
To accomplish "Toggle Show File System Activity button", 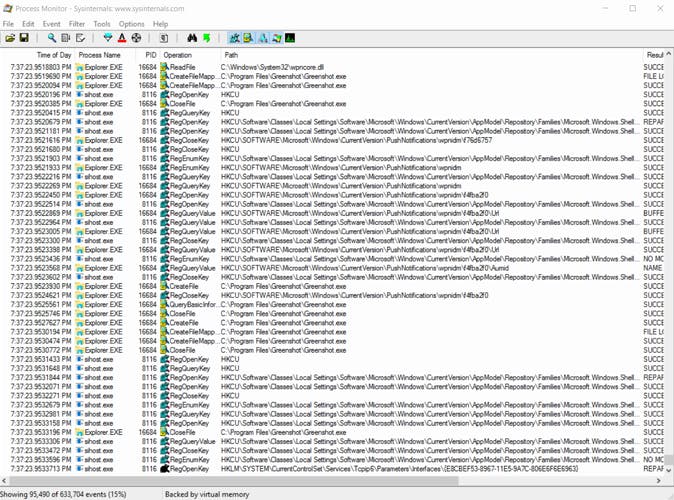I will click(x=248, y=38).
